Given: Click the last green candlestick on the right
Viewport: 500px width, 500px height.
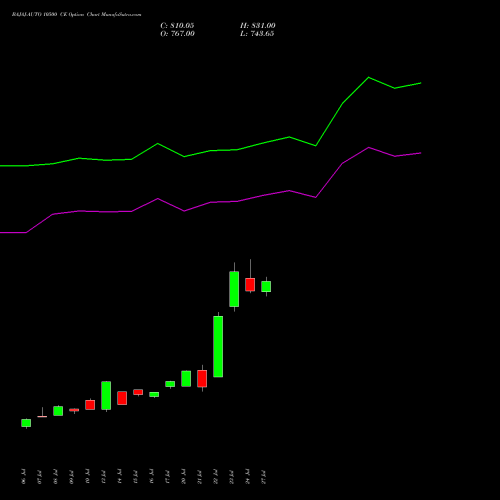Looking at the screenshot, I should [266, 286].
